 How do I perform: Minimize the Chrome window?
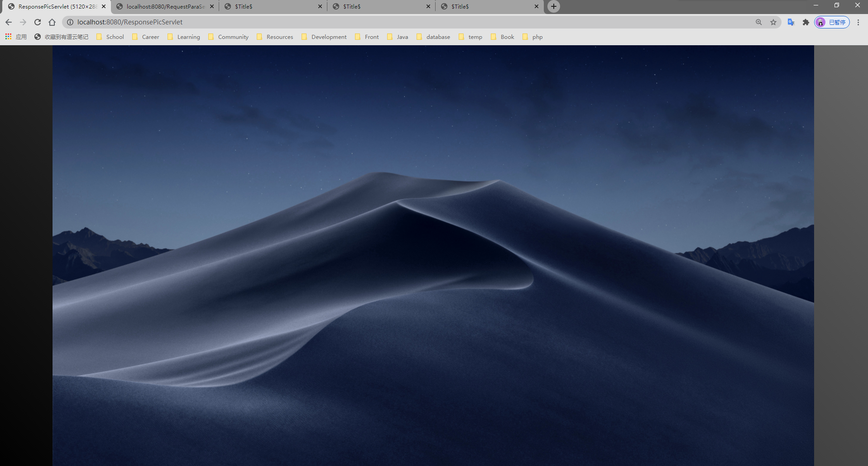click(x=816, y=5)
